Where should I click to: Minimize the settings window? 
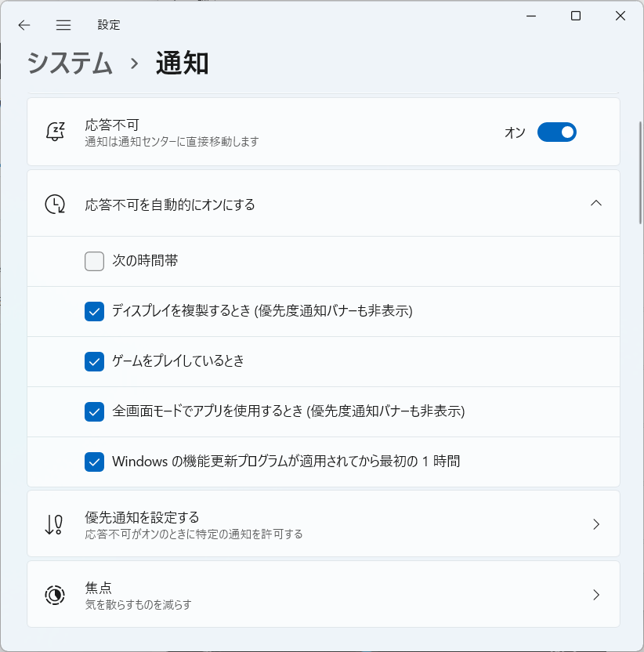(531, 16)
